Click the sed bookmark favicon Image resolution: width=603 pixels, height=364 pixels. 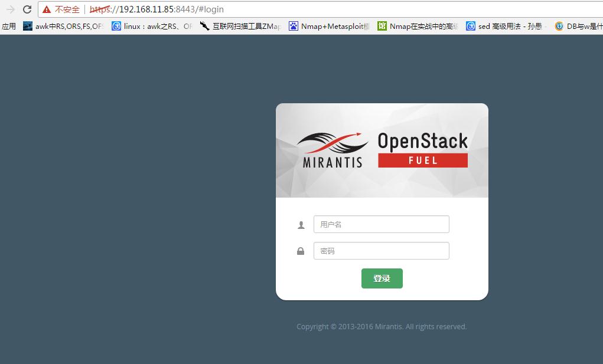pos(470,26)
